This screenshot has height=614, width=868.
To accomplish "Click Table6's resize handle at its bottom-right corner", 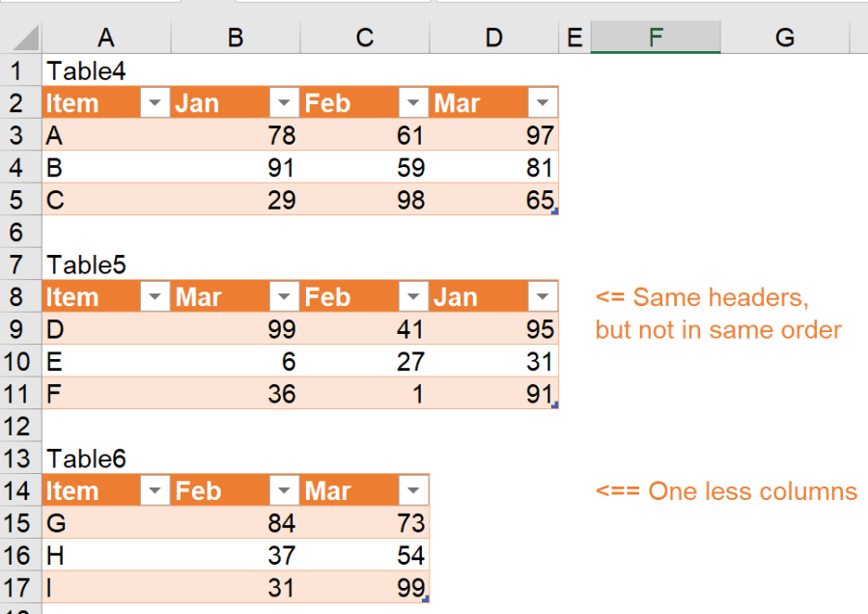I will coord(425,599).
